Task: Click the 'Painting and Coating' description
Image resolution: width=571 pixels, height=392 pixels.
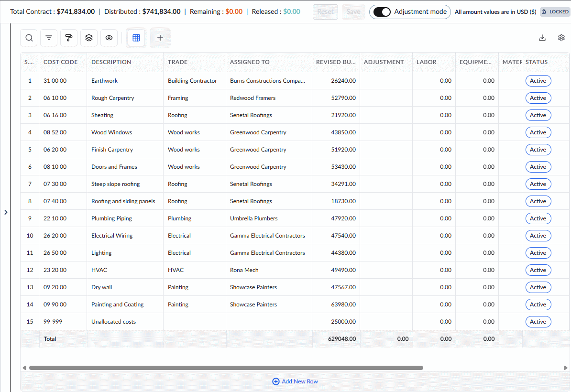Action: [x=117, y=305]
